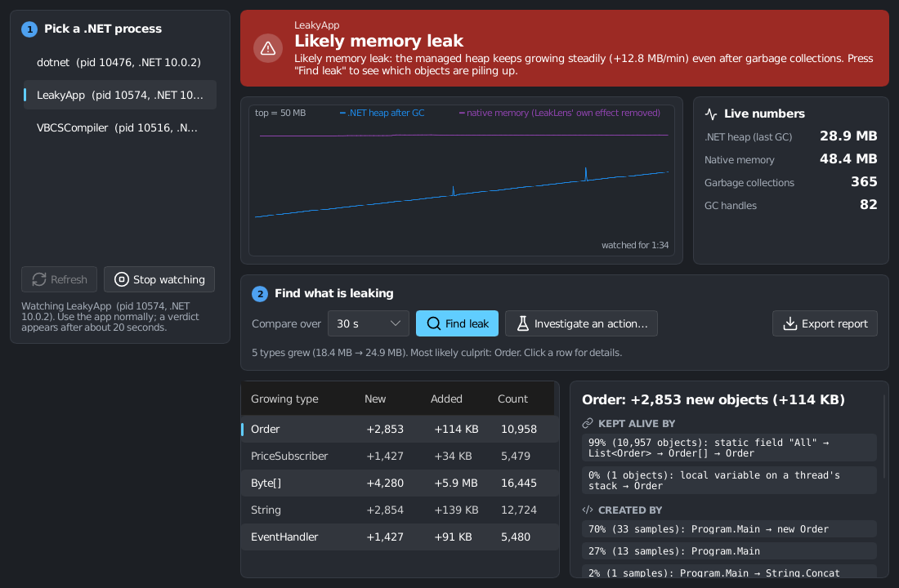Click the pulse icon beside Live numbers
899x588 pixels.
(x=711, y=114)
